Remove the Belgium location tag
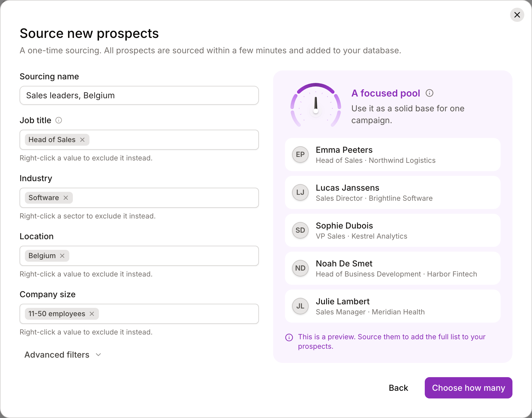532x418 pixels. pyautogui.click(x=62, y=256)
